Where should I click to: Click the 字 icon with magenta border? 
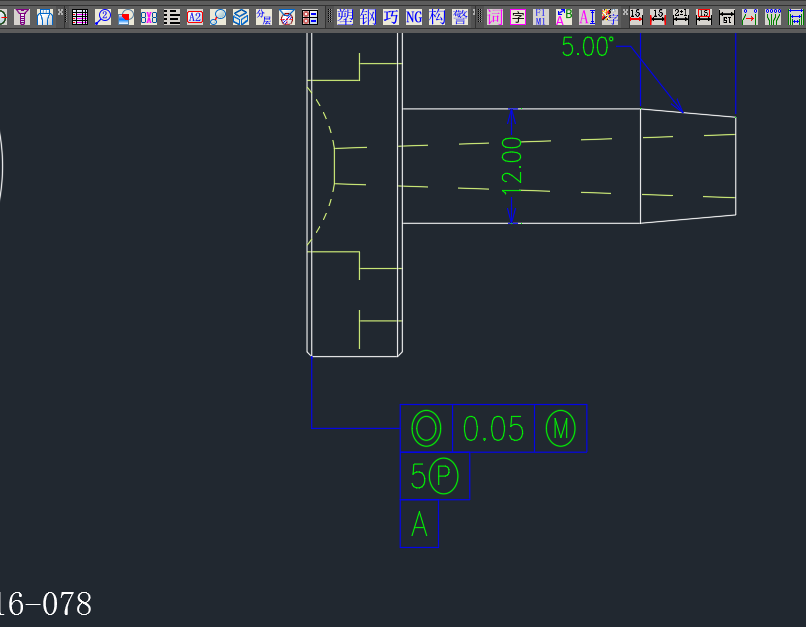[518, 17]
